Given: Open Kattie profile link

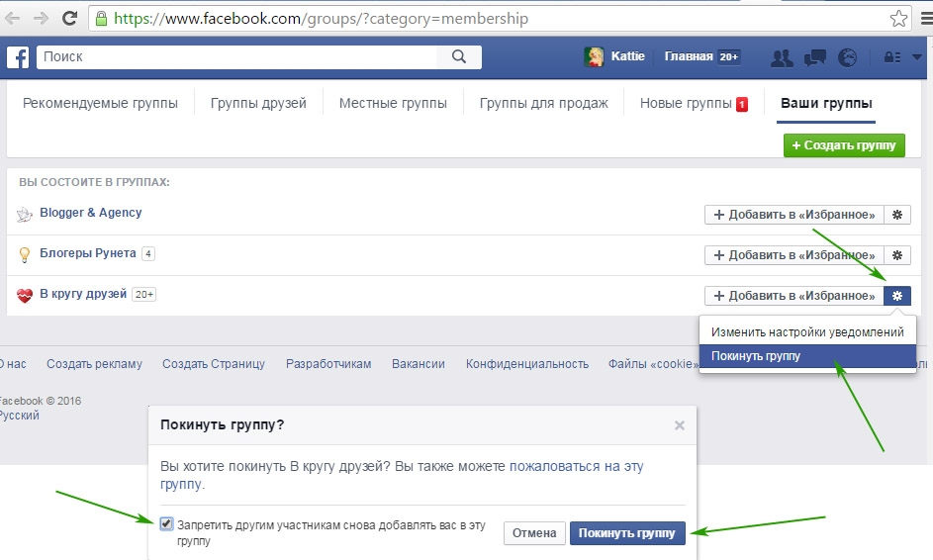Looking at the screenshot, I should (x=627, y=56).
